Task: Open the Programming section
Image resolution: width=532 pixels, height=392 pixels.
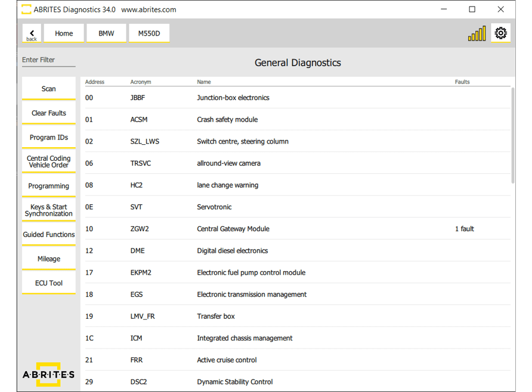Action: pos(49,186)
